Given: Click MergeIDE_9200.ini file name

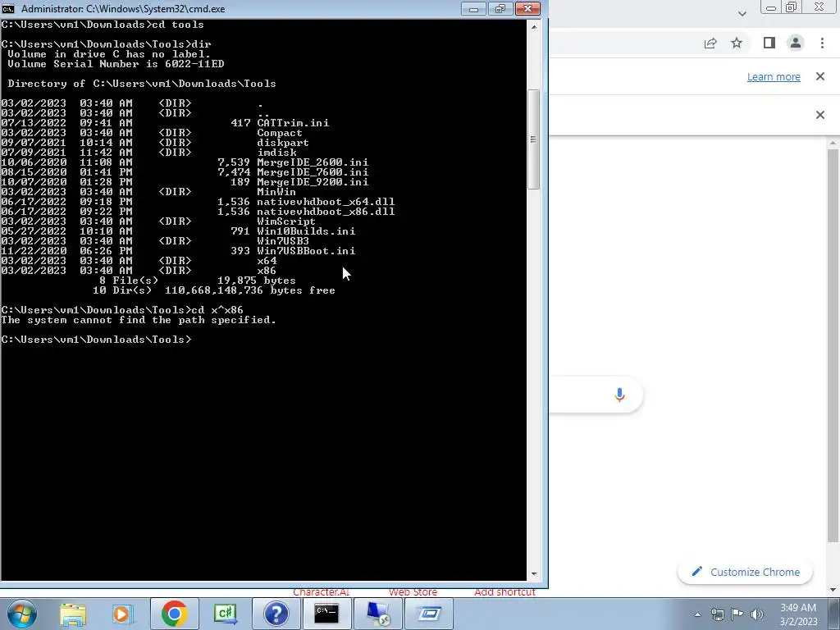Looking at the screenshot, I should pyautogui.click(x=313, y=182).
